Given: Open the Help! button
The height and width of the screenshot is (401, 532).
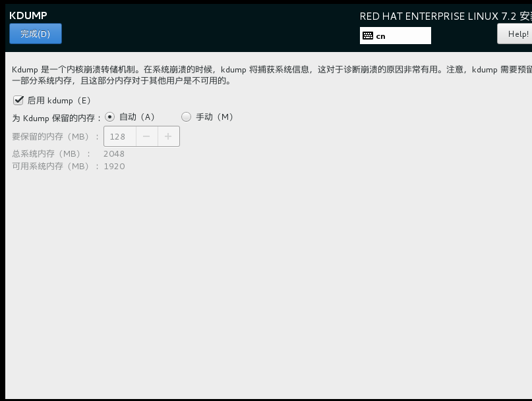Looking at the screenshot, I should click(515, 34).
